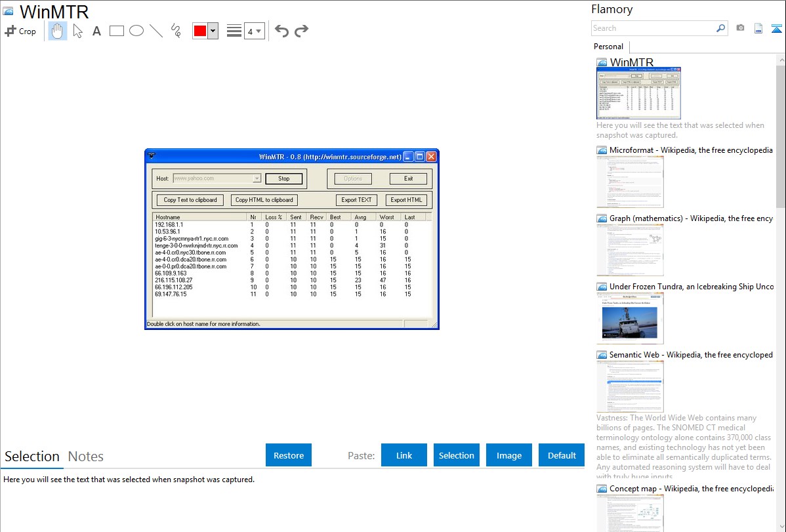
Task: Open the Semantic Web snapshot thumbnail
Action: point(630,386)
